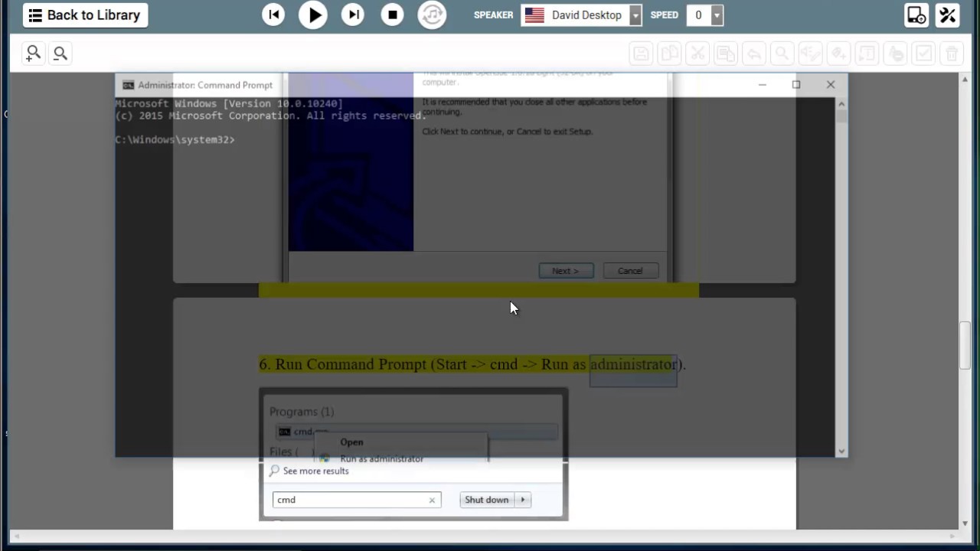This screenshot has width=980, height=551.
Task: Open the mobile device upload icon
Action: [x=916, y=15]
